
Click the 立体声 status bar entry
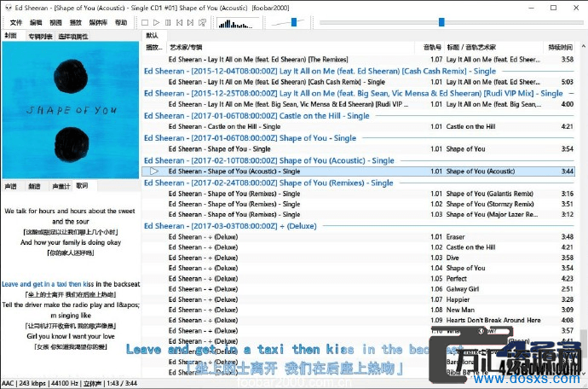pyautogui.click(x=92, y=383)
